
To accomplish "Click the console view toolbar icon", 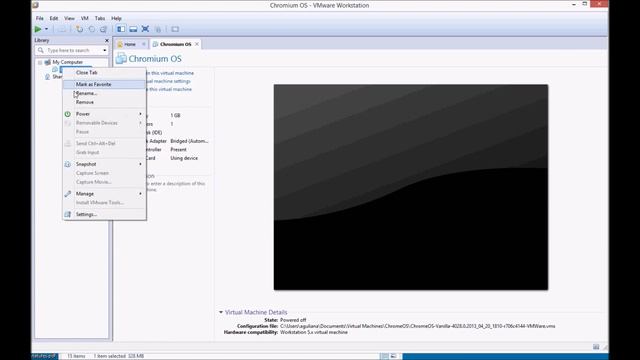I will pos(175,29).
